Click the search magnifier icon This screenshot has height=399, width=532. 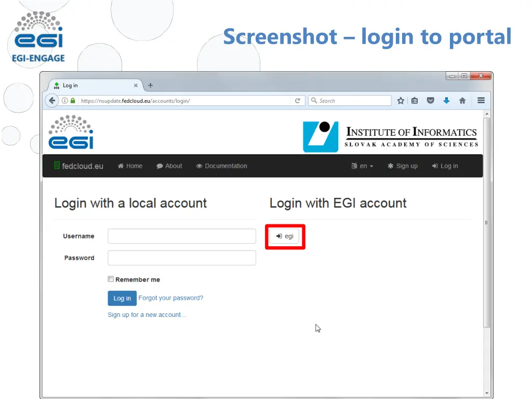(x=314, y=100)
